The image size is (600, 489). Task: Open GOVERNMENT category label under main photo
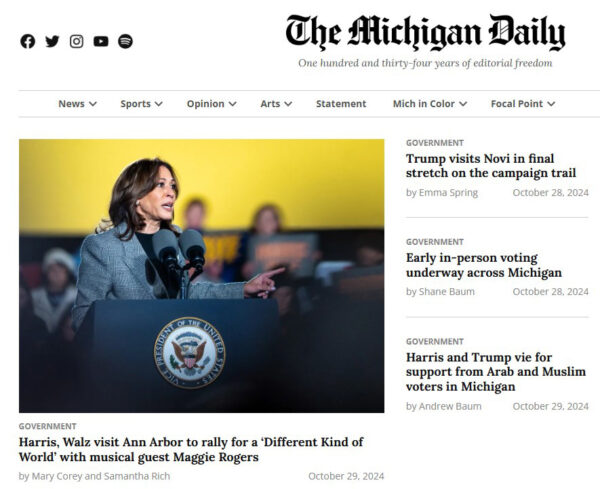(x=47, y=426)
